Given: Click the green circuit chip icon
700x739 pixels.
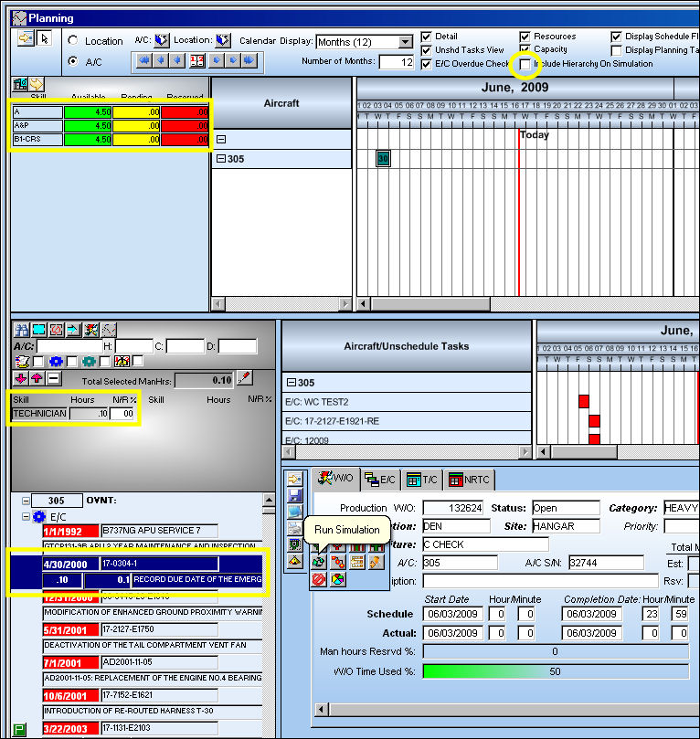Looking at the screenshot, I should point(295,544).
